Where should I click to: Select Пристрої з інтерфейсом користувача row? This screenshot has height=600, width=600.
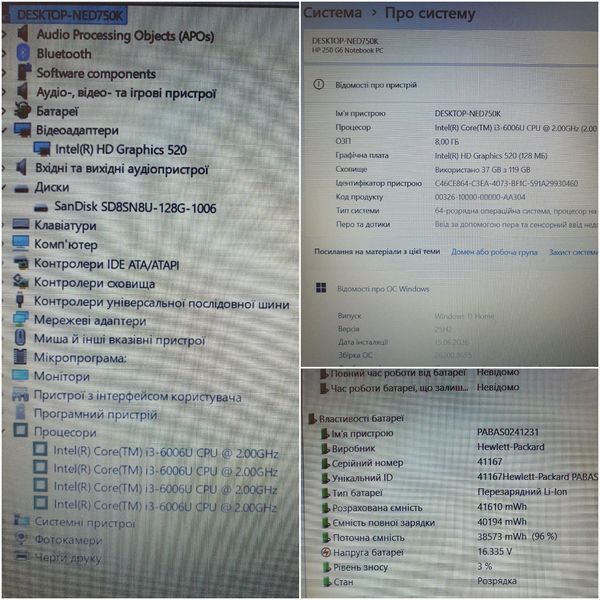137,396
